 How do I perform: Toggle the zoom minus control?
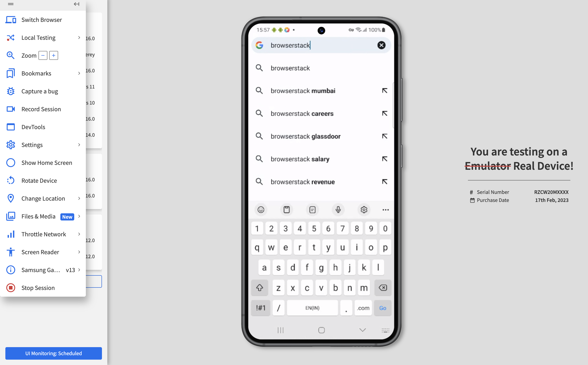[x=43, y=55]
